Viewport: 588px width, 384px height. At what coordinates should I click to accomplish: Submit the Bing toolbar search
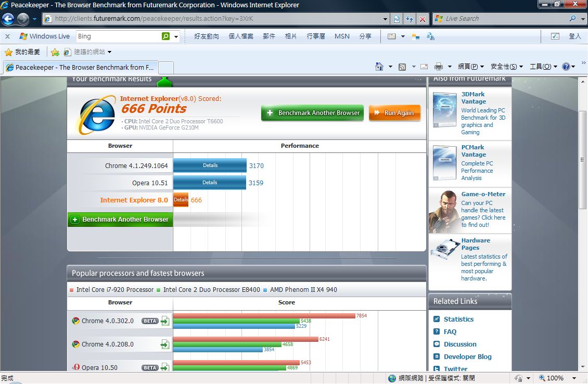point(165,36)
